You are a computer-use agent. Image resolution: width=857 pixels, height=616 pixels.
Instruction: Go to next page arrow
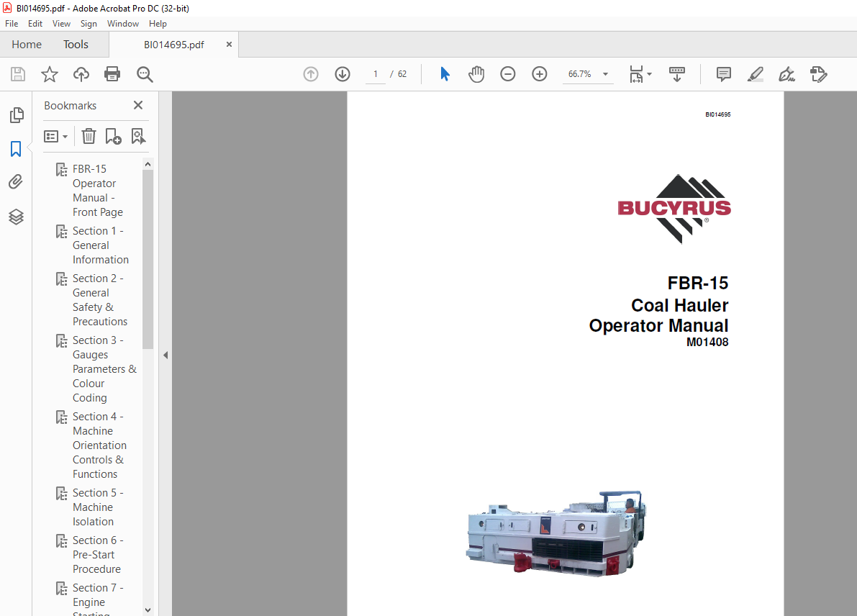point(343,74)
